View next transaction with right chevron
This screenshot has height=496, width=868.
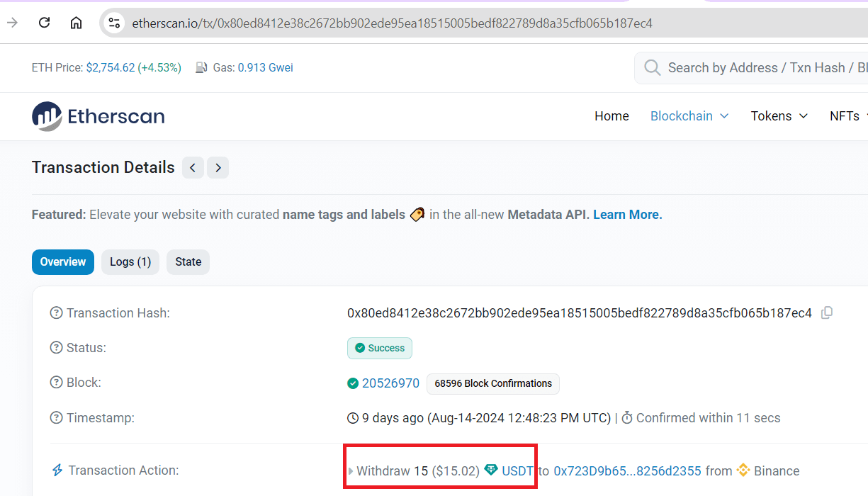pos(218,168)
